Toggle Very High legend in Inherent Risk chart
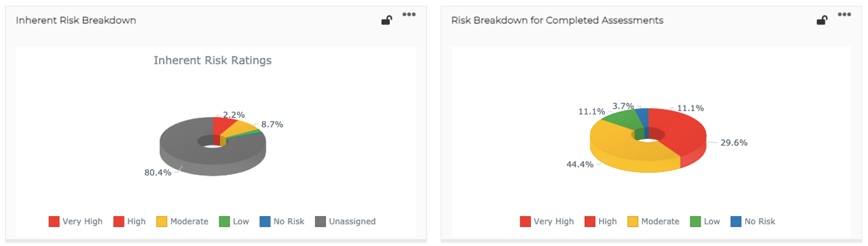This screenshot has width=868, height=246. (76, 221)
